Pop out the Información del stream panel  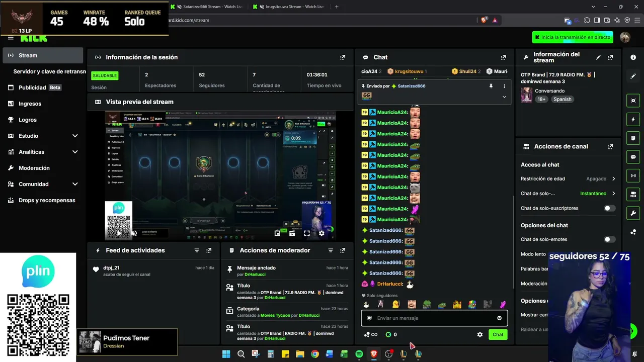tap(610, 57)
